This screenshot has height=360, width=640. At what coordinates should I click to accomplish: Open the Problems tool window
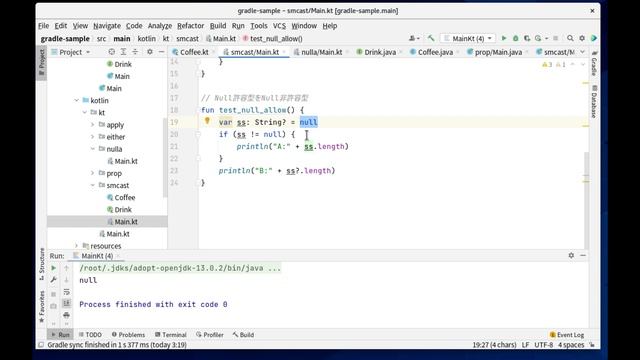pyautogui.click(x=128, y=335)
